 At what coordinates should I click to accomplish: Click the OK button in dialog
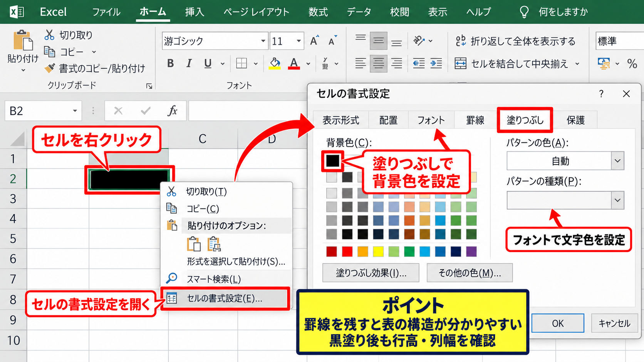(558, 323)
